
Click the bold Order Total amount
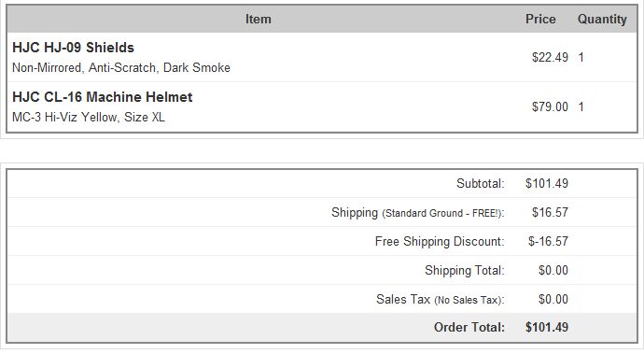tap(547, 327)
